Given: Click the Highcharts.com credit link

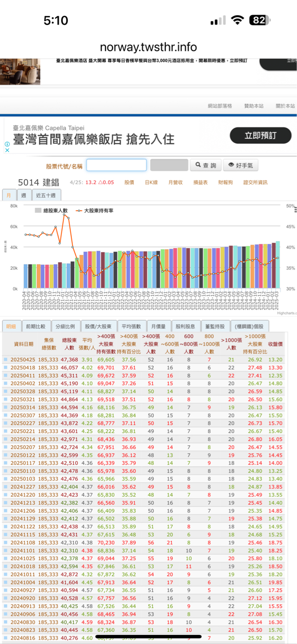Looking at the screenshot, I should [x=286, y=313].
